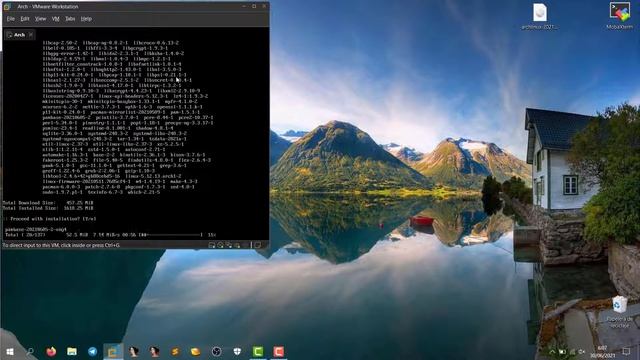This screenshot has height=360, width=640.
Task: Switch to VMware Workstation taskbar button
Action: point(113,351)
